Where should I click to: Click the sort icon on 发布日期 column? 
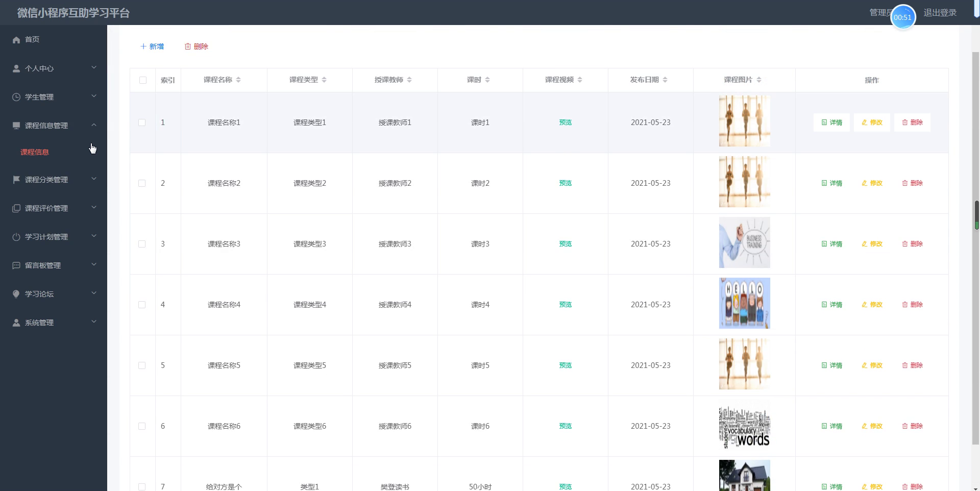point(665,80)
